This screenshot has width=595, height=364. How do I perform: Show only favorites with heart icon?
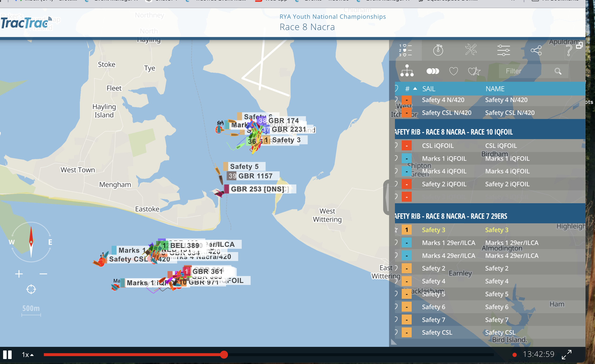453,71
